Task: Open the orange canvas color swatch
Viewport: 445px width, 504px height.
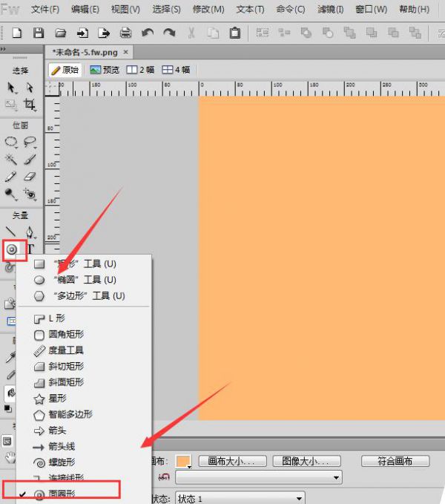Action: pyautogui.click(x=184, y=461)
